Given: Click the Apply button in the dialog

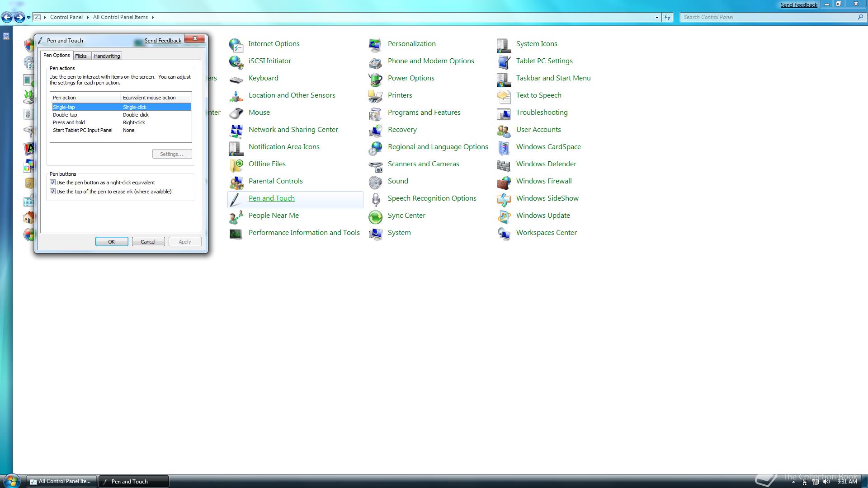Looking at the screenshot, I should coord(185,242).
